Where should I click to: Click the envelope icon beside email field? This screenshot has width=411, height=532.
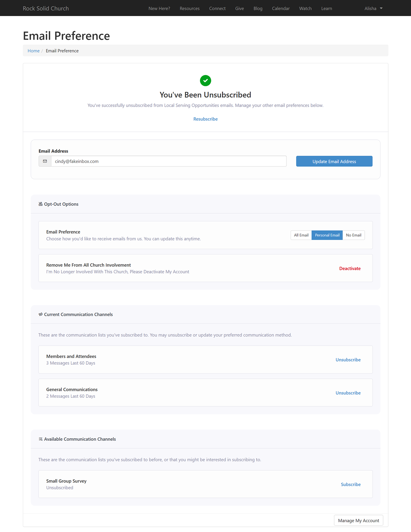(45, 161)
